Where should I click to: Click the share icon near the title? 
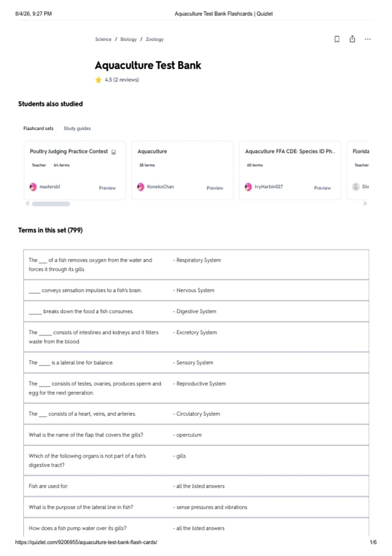pyautogui.click(x=352, y=39)
